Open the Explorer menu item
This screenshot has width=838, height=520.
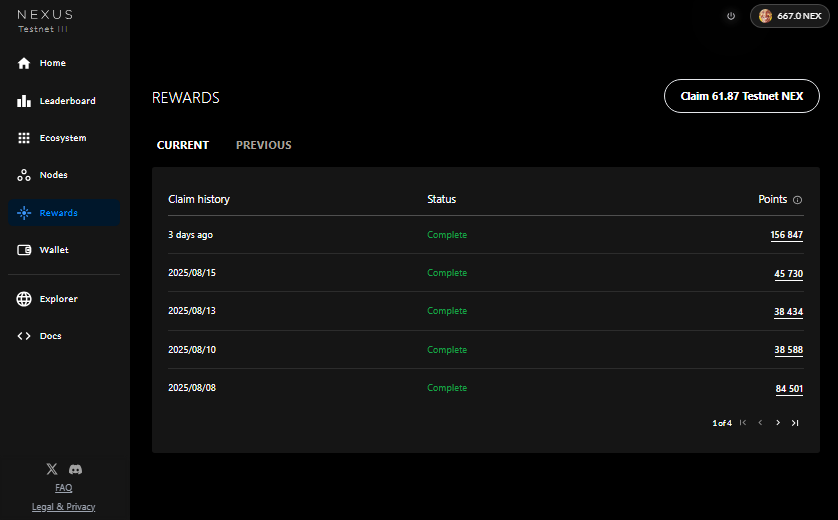click(64, 299)
